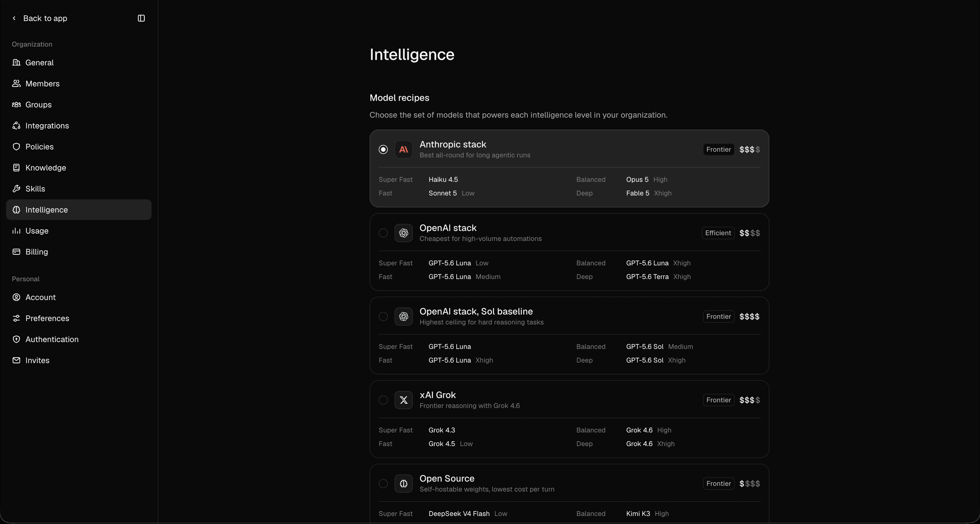980x524 pixels.
Task: Click the Frontier badge on Anthropic stack
Action: point(718,149)
